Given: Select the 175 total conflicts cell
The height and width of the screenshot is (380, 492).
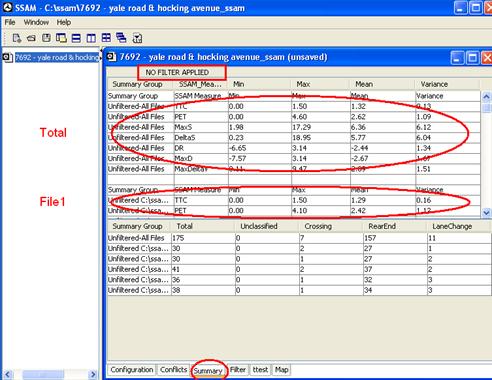Looking at the screenshot, I should [x=203, y=238].
